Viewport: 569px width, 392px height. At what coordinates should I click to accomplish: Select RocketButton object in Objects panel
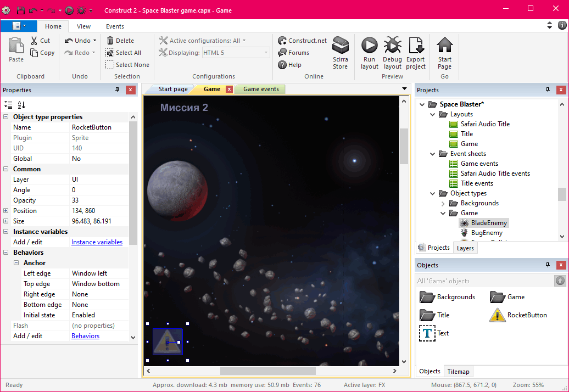click(x=518, y=315)
